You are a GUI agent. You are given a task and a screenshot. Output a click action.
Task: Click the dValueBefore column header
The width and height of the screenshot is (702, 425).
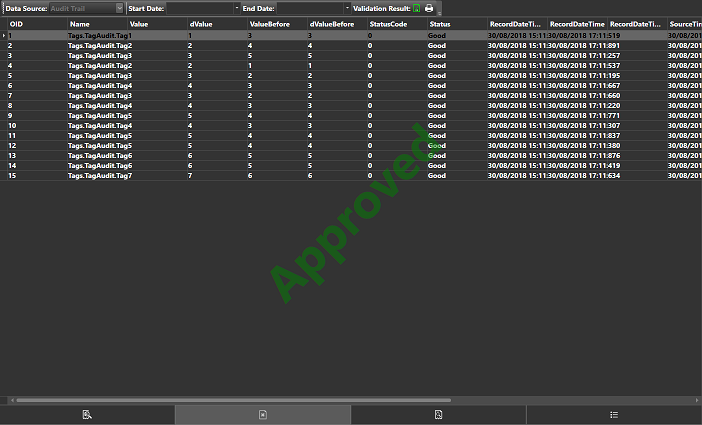(x=335, y=23)
